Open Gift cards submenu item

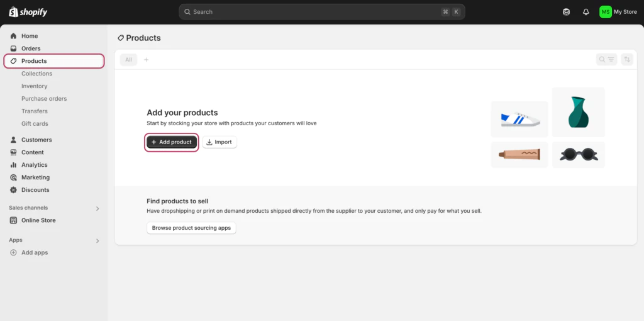35,124
